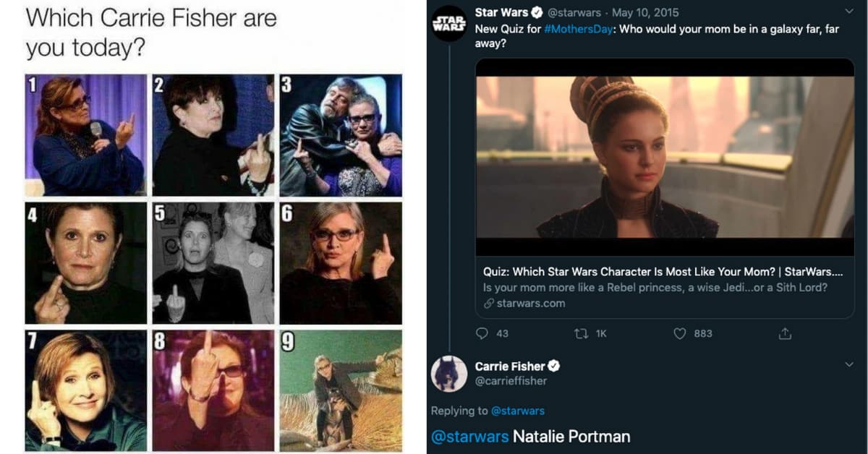The width and height of the screenshot is (868, 454).
Task: Expand the options menu on Carrie Fisher's reply
Action: 850,365
